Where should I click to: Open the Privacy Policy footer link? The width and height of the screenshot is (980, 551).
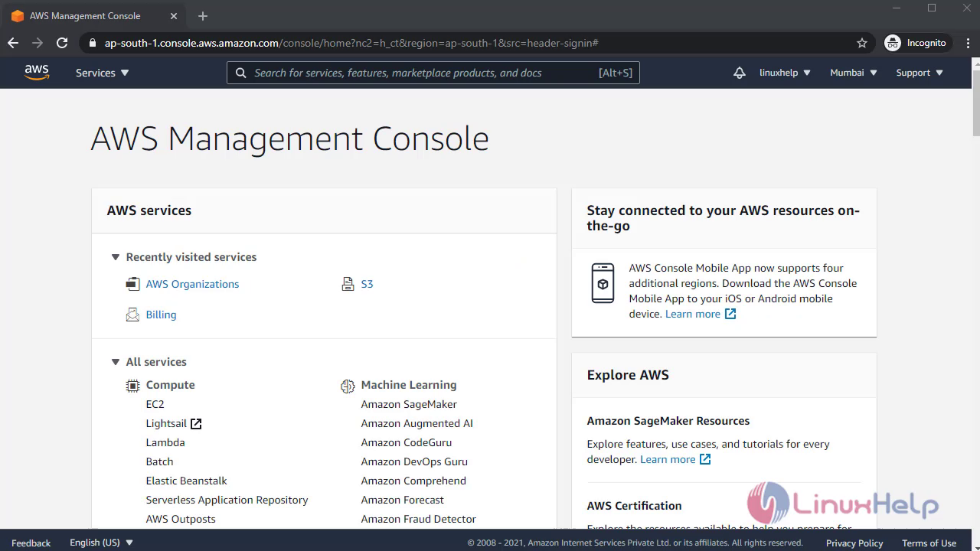click(x=854, y=543)
